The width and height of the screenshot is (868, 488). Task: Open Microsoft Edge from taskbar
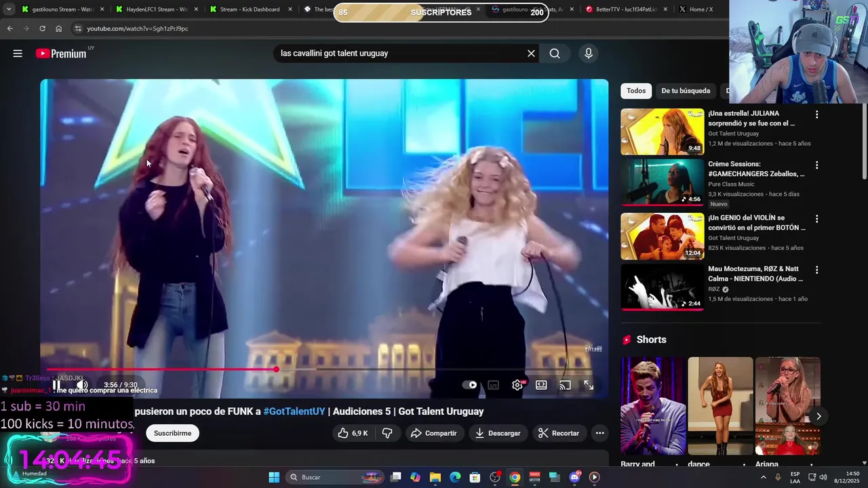(455, 477)
